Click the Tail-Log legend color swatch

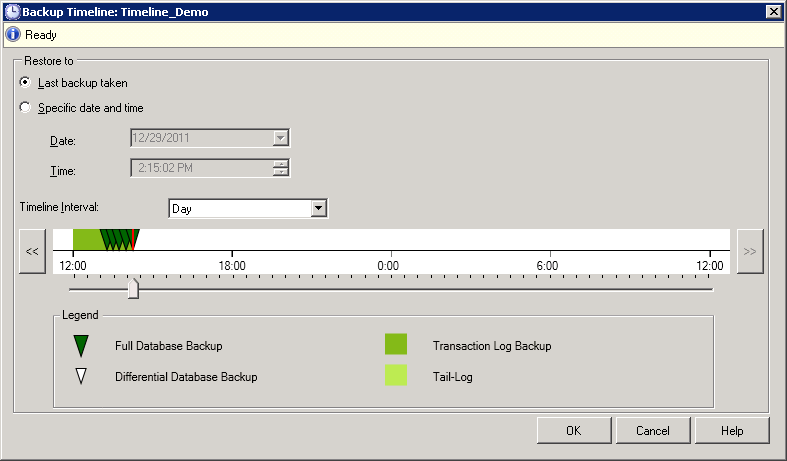click(x=396, y=376)
